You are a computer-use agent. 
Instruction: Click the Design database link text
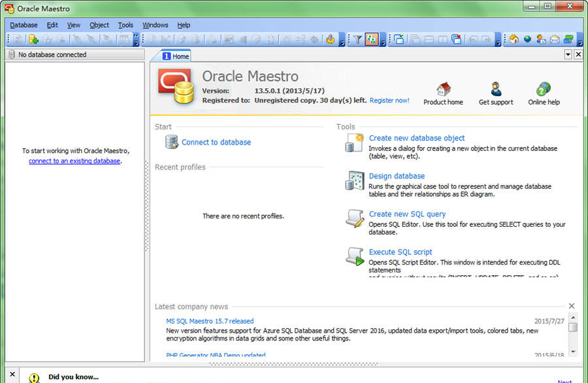click(397, 176)
